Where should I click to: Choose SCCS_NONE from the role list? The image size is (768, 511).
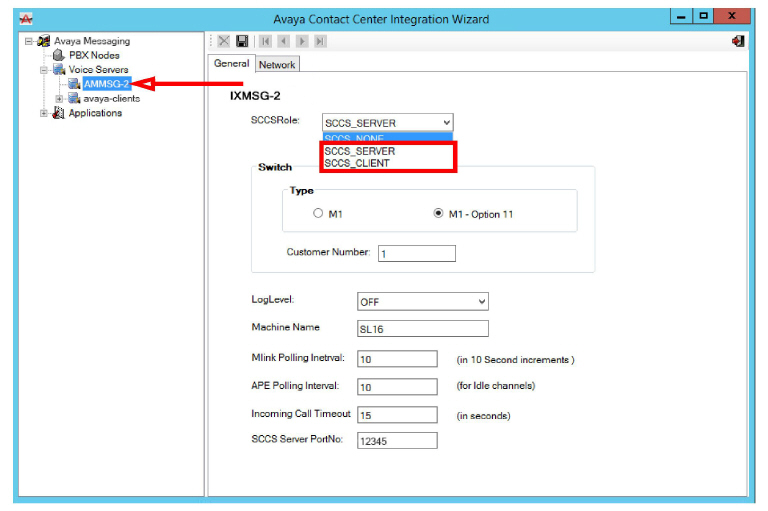[x=387, y=138]
